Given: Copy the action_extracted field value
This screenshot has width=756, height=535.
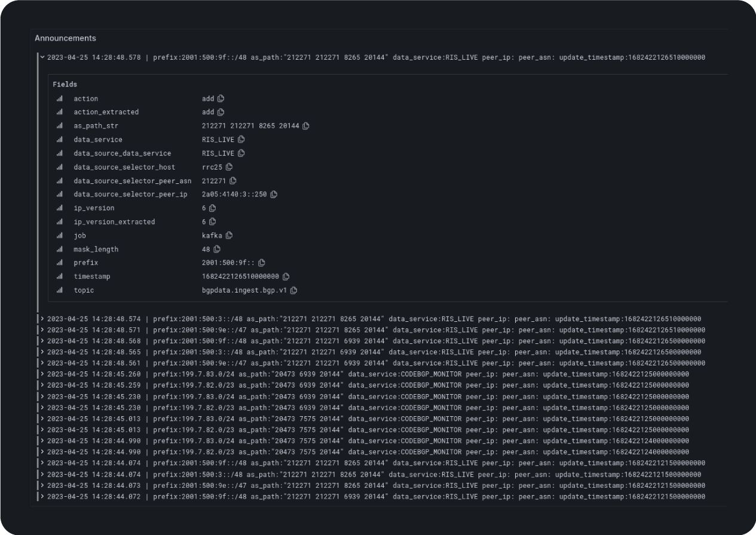Looking at the screenshot, I should tap(221, 112).
